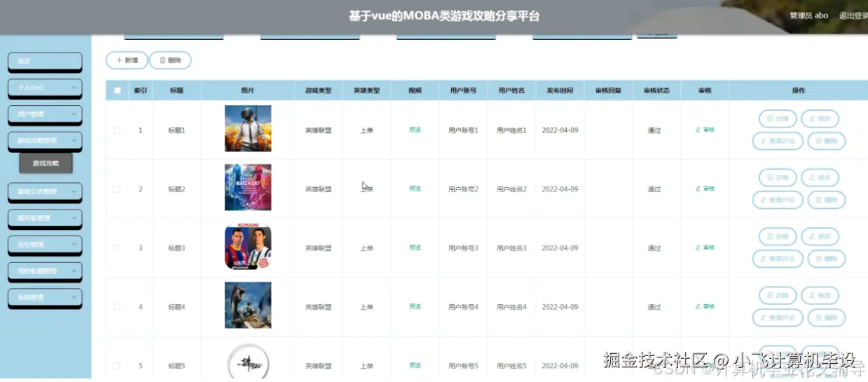Click 退出登录 to log out
This screenshot has width=868, height=382.
(853, 15)
